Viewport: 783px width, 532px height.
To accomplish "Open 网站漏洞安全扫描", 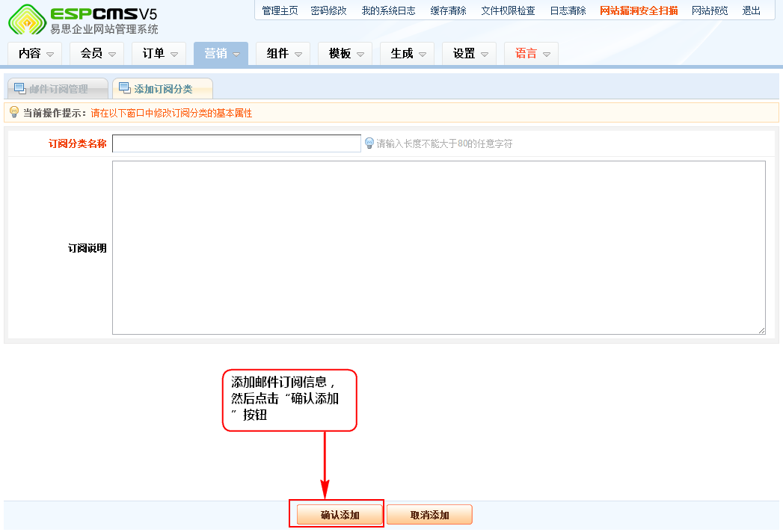I will [x=639, y=10].
